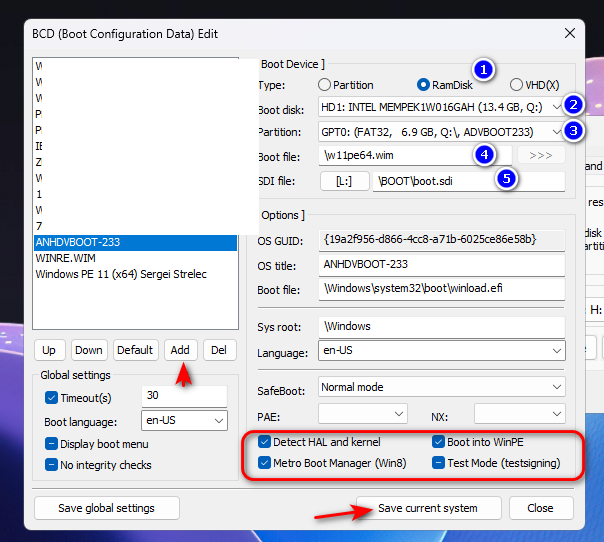604x542 pixels.
Task: Click the \BOOT\boot.sdi SDI file field
Action: (469, 181)
